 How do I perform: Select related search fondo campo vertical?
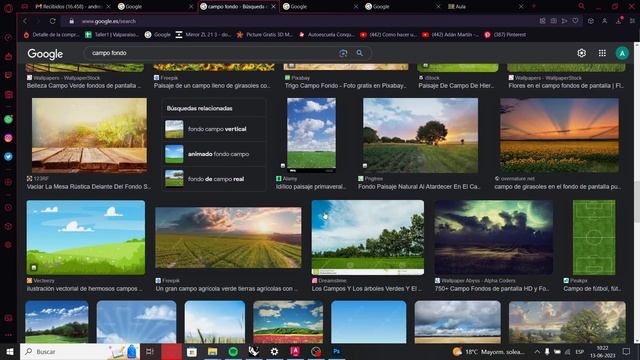214,129
